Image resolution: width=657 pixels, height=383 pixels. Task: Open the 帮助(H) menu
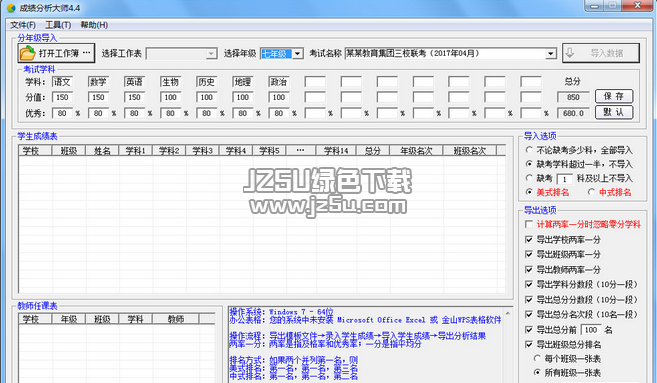click(94, 25)
